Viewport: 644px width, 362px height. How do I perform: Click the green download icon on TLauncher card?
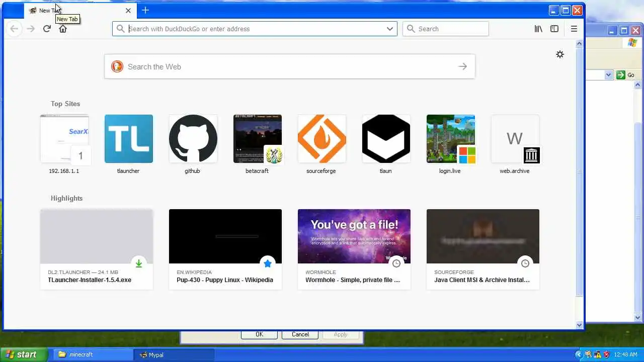pos(139,263)
